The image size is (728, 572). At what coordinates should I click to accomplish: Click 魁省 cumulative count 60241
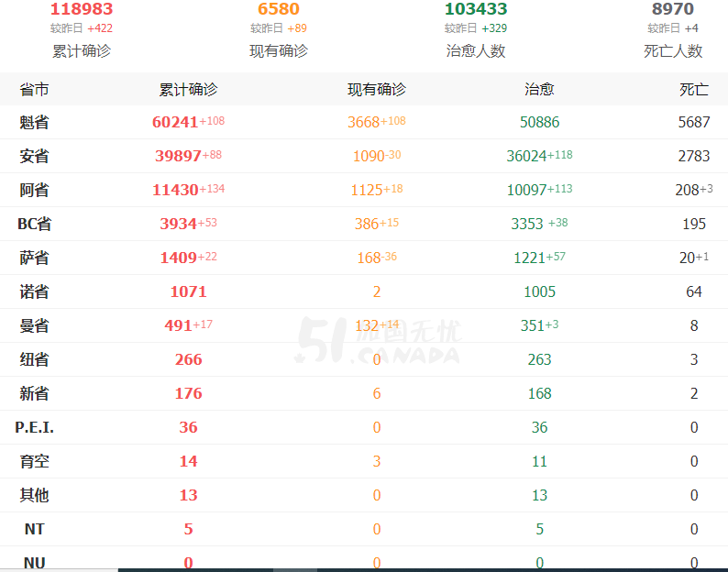[175, 122]
